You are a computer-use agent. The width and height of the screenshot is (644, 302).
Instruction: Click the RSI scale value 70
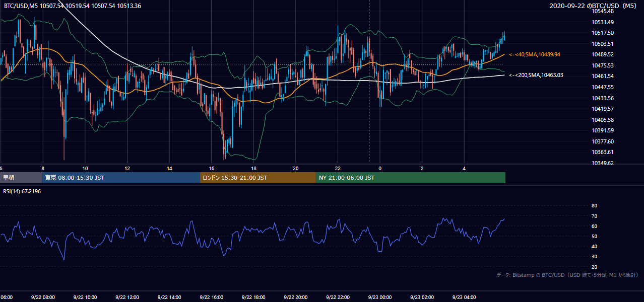594,216
